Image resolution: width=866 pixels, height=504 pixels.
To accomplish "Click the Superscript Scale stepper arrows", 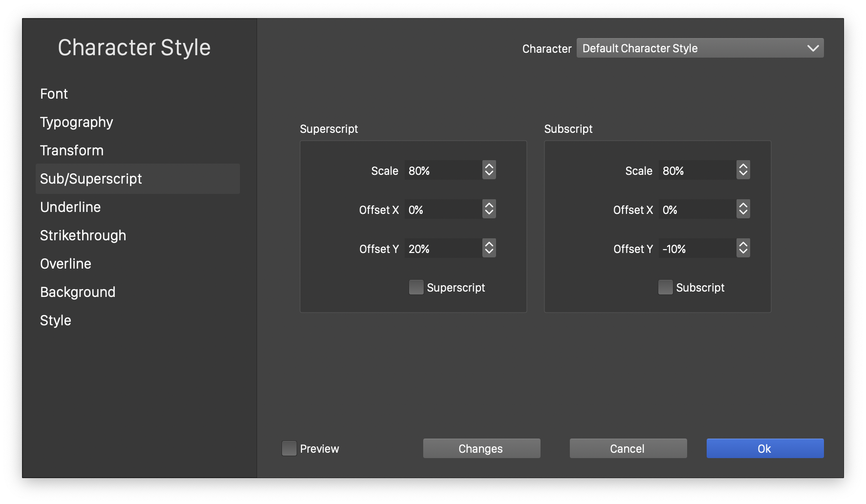I will 489,170.
